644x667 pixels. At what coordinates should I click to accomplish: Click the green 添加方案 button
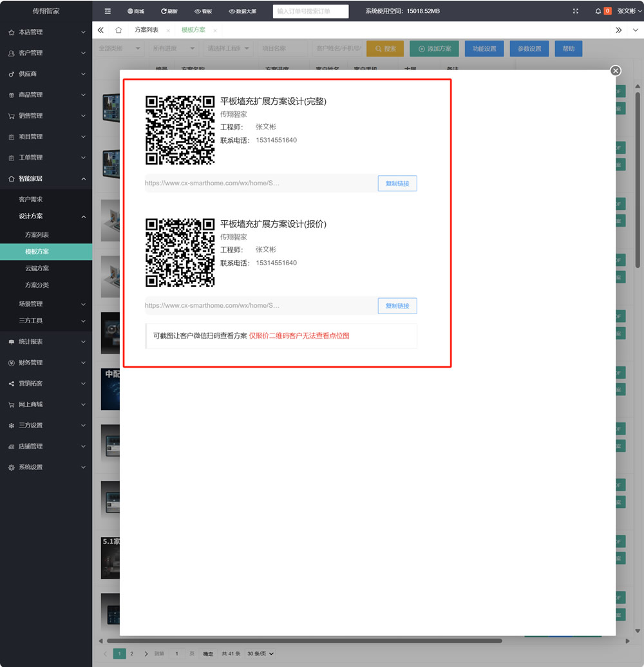[434, 48]
